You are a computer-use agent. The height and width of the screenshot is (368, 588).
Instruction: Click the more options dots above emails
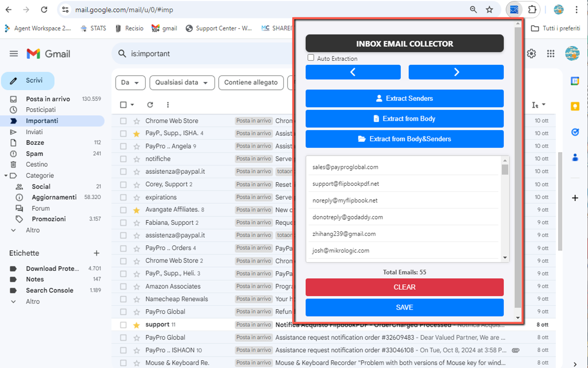tap(168, 105)
